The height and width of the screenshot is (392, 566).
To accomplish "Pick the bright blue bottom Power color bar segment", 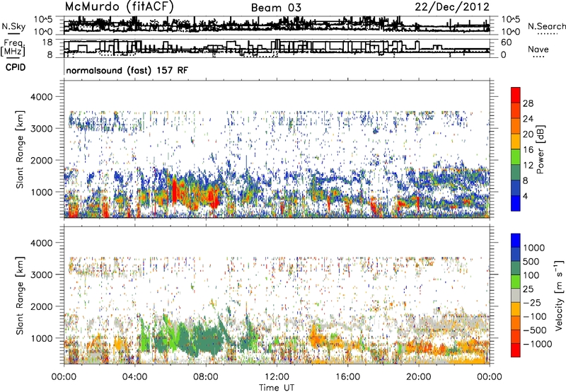I will (x=516, y=203).
